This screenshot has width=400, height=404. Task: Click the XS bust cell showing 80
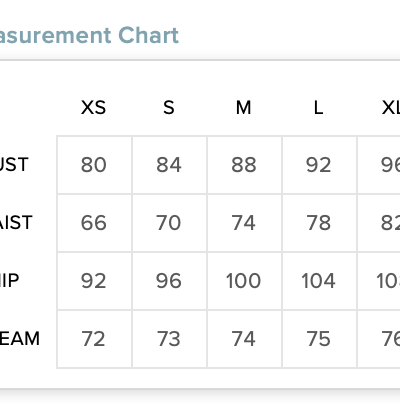pyautogui.click(x=94, y=165)
